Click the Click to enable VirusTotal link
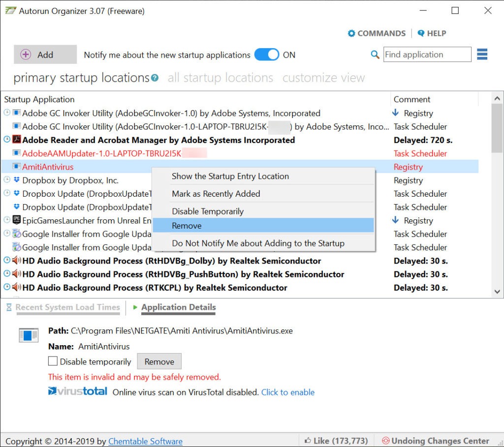The height and width of the screenshot is (447, 504). point(287,392)
